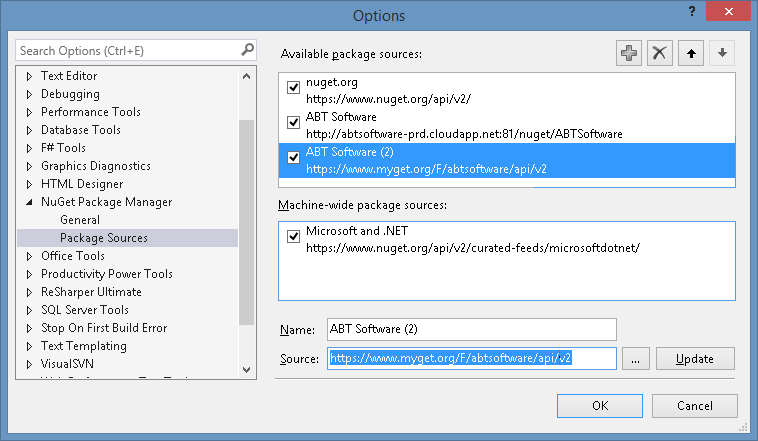Select the Office Tools category label
The width and height of the screenshot is (758, 441).
(73, 256)
